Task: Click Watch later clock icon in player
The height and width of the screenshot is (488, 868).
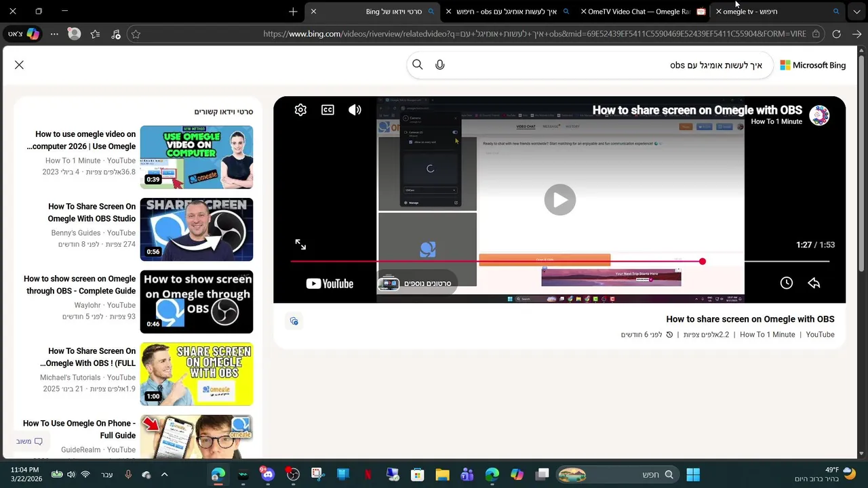Action: (x=786, y=283)
